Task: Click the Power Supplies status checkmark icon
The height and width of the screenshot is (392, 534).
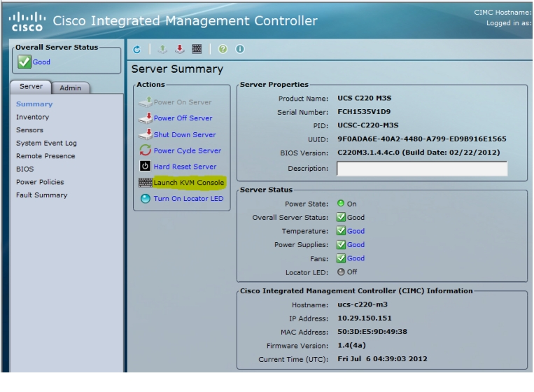Action: (341, 244)
